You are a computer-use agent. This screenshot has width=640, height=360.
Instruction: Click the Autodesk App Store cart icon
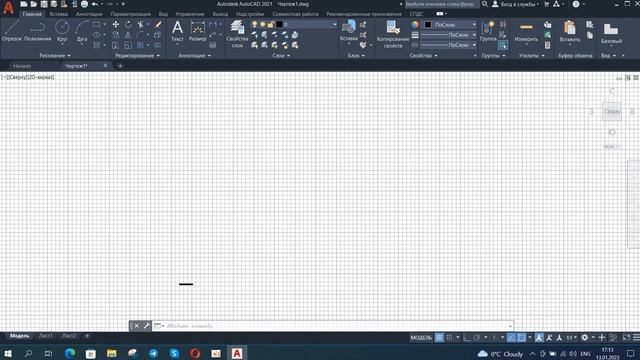point(547,4)
